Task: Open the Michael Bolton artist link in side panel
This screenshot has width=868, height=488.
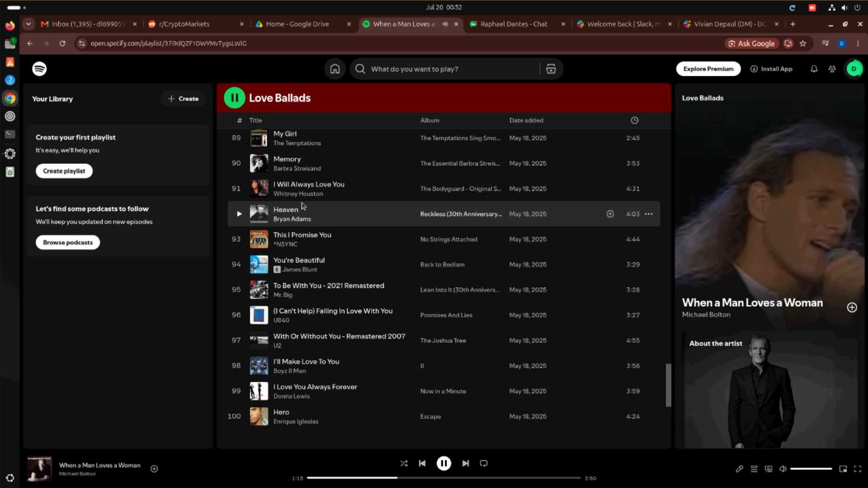Action: [x=706, y=315]
